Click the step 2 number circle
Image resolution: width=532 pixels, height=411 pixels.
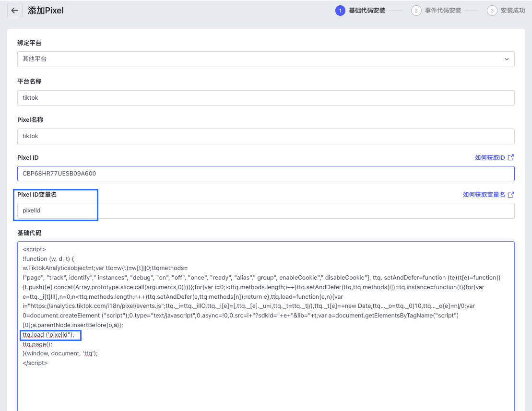click(416, 11)
